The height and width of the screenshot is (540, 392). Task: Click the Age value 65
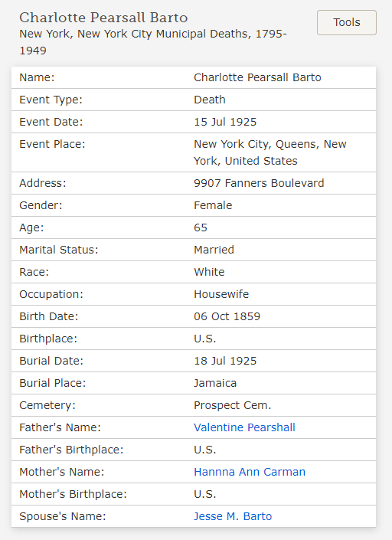click(x=201, y=227)
